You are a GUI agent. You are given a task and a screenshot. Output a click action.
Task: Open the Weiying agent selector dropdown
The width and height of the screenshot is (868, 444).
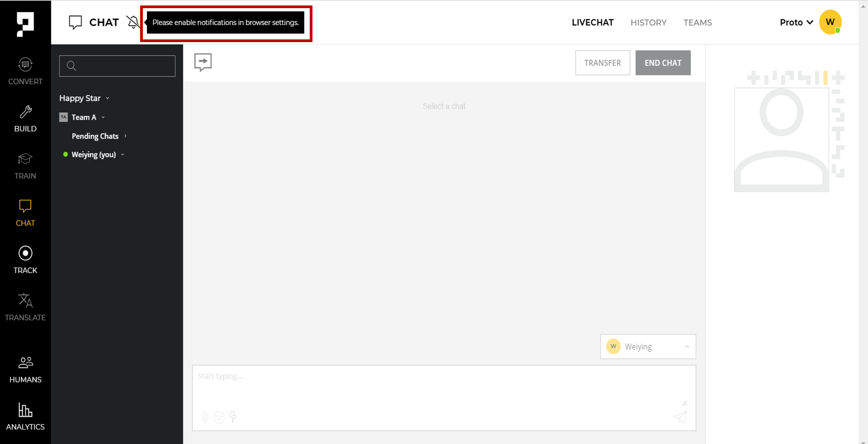(x=648, y=347)
